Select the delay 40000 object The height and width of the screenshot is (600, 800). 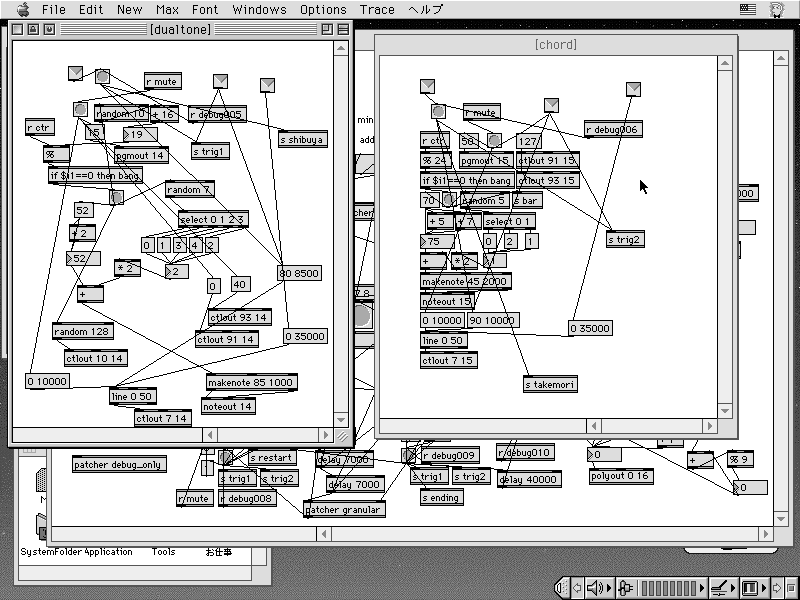529,479
